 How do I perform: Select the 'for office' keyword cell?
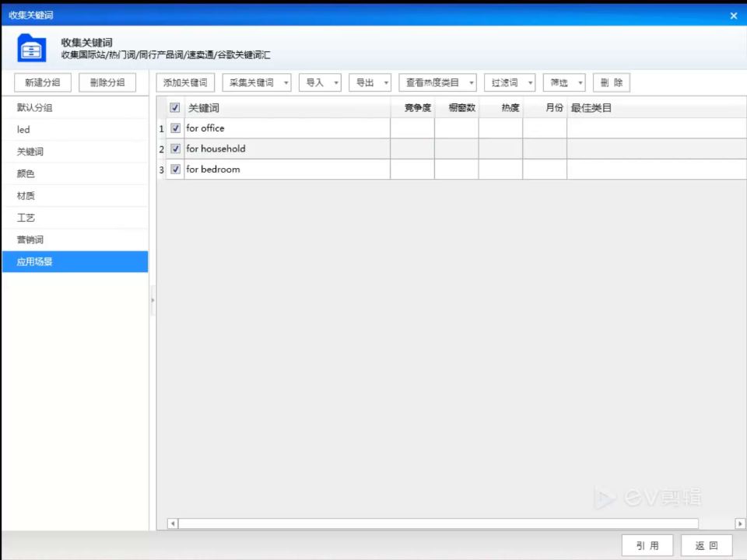287,128
